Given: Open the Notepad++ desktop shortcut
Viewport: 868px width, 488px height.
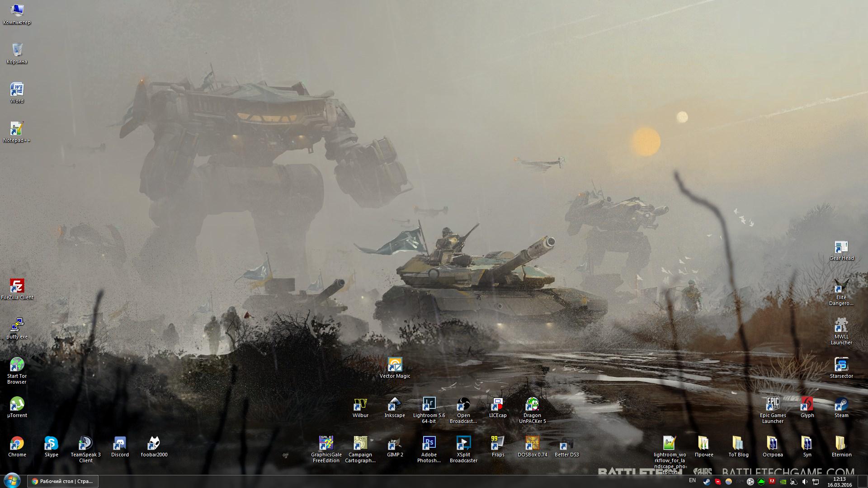Looking at the screenshot, I should tap(17, 129).
